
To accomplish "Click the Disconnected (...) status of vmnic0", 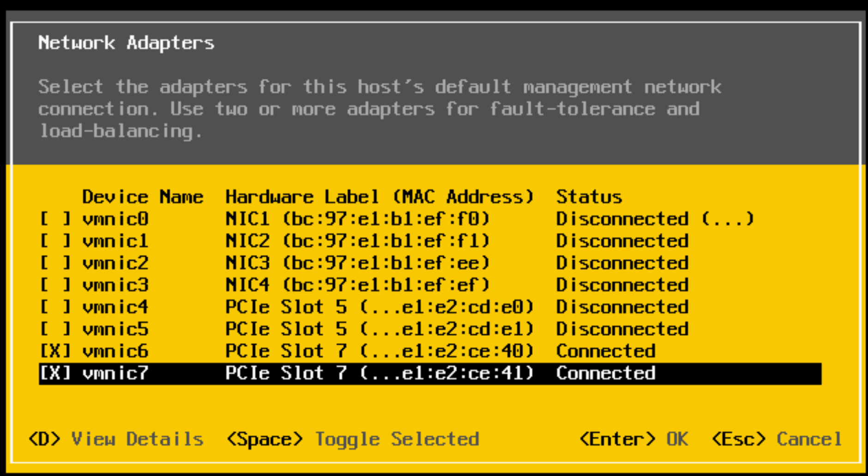I will 655,219.
